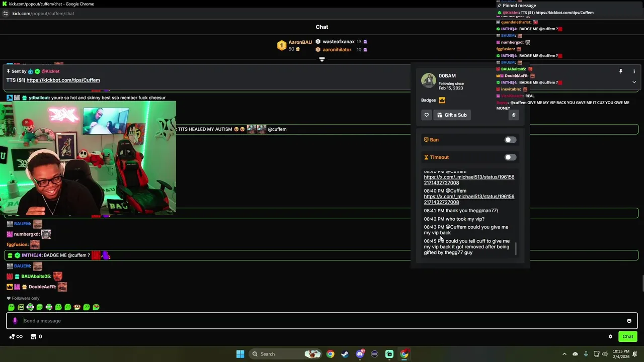Toggle the Ban switch
The height and width of the screenshot is (362, 644).
pyautogui.click(x=510, y=140)
